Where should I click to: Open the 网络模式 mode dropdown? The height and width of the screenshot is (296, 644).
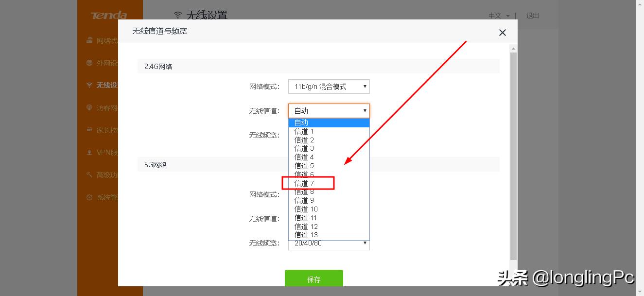point(329,86)
